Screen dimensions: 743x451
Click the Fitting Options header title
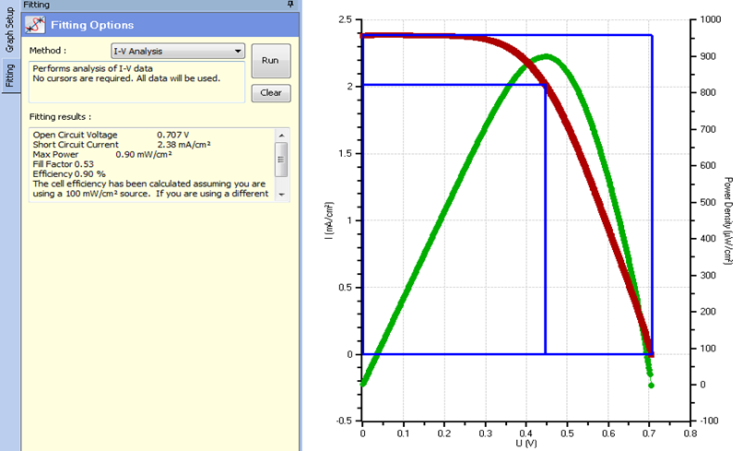coord(92,25)
